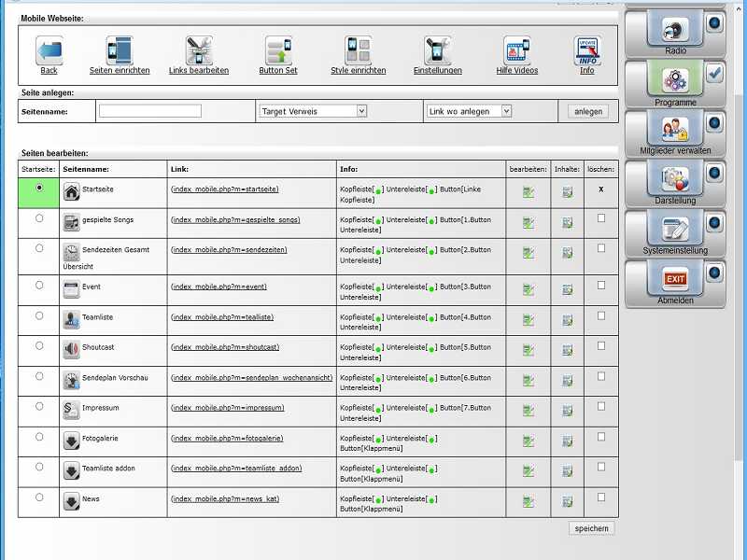Select gespielte Songs as Startseite radio

[38, 217]
